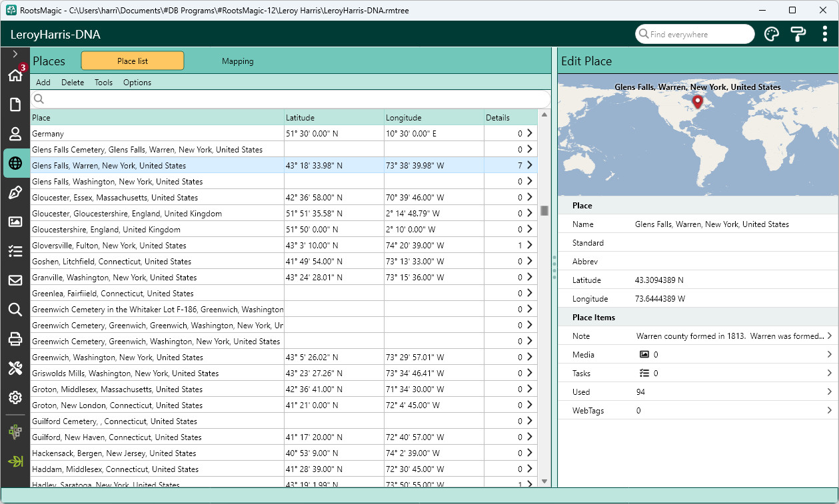Expand the Note place item row
This screenshot has height=504, width=839.
[x=698, y=336]
